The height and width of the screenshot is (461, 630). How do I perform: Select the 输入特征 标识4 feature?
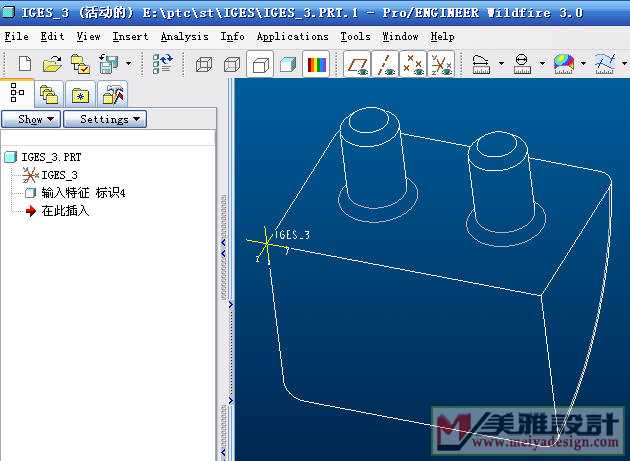click(83, 193)
